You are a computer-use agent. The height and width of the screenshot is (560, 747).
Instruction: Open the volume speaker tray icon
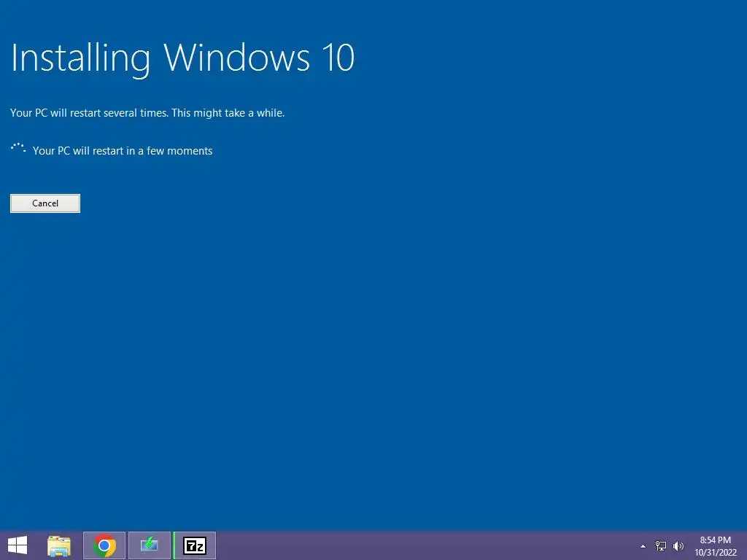pos(678,546)
